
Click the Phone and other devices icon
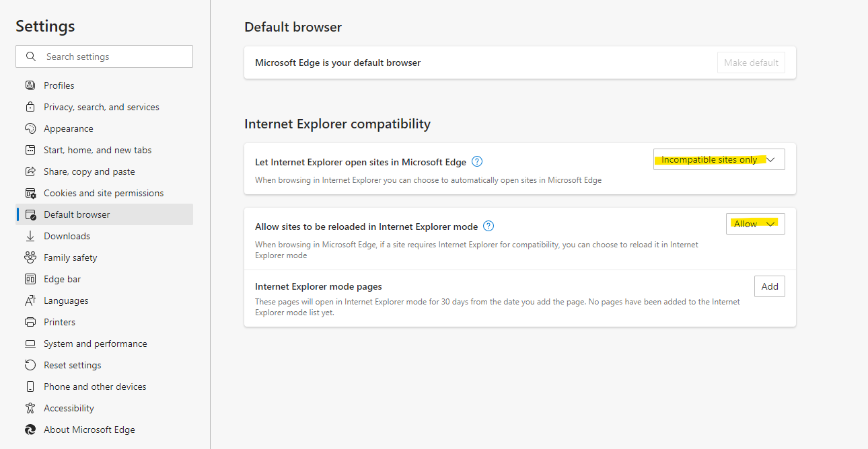(x=30, y=386)
